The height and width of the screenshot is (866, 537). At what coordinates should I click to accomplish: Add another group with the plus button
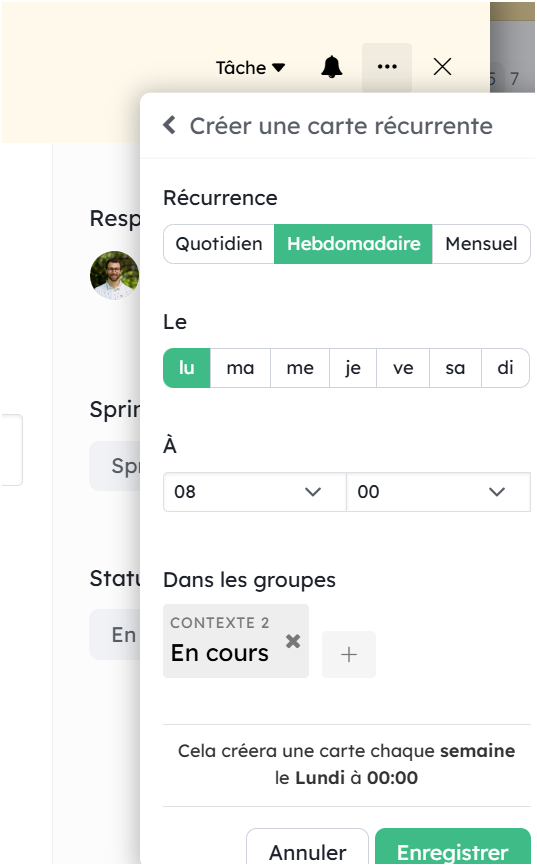pyautogui.click(x=349, y=654)
